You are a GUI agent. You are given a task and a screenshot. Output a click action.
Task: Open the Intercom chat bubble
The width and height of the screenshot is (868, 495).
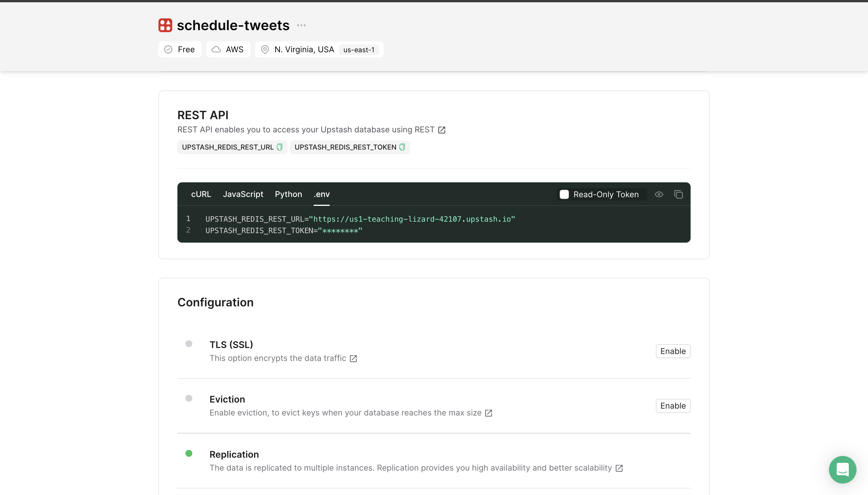[842, 469]
